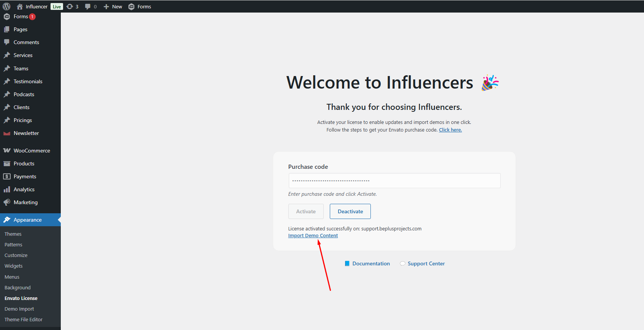The image size is (644, 330).
Task: Click inside the purchase code field
Action: pos(394,180)
